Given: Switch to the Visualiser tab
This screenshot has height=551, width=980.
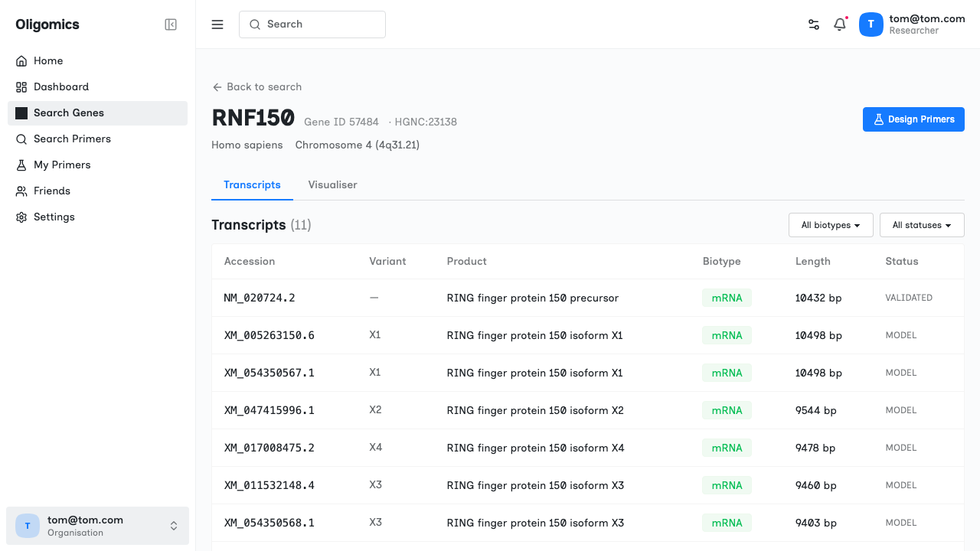Looking at the screenshot, I should pyautogui.click(x=332, y=184).
